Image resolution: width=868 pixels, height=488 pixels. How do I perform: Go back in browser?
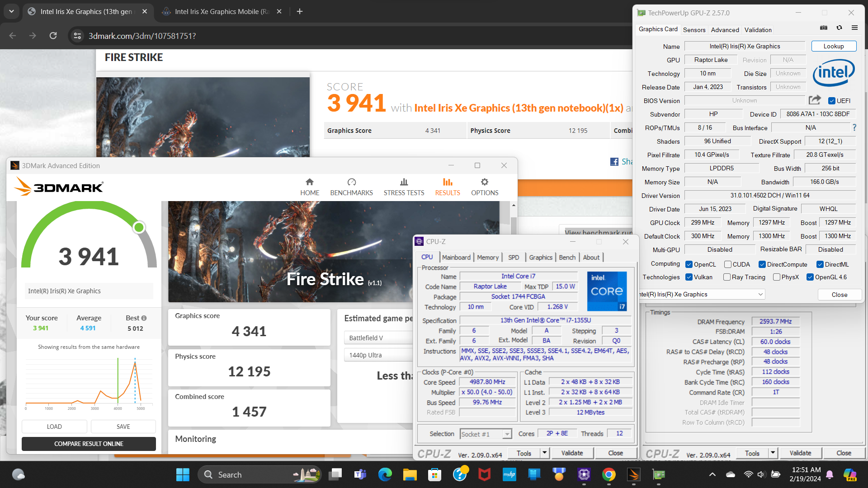[13, 36]
